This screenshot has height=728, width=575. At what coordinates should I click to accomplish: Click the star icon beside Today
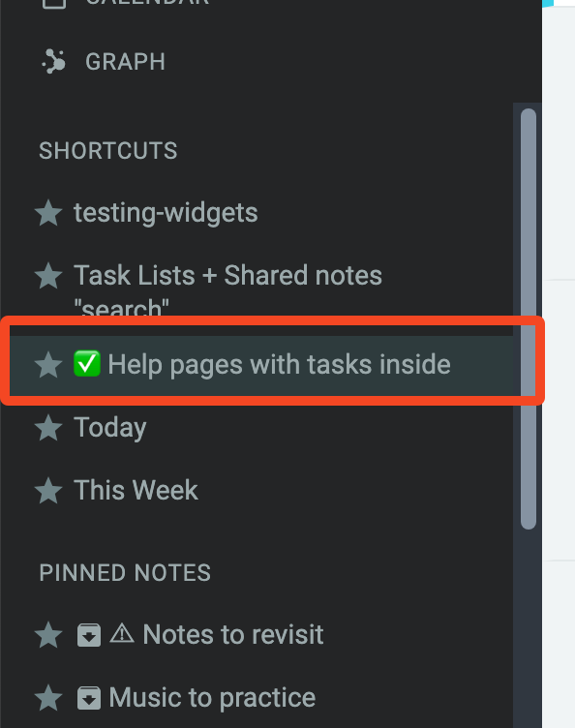tap(48, 428)
